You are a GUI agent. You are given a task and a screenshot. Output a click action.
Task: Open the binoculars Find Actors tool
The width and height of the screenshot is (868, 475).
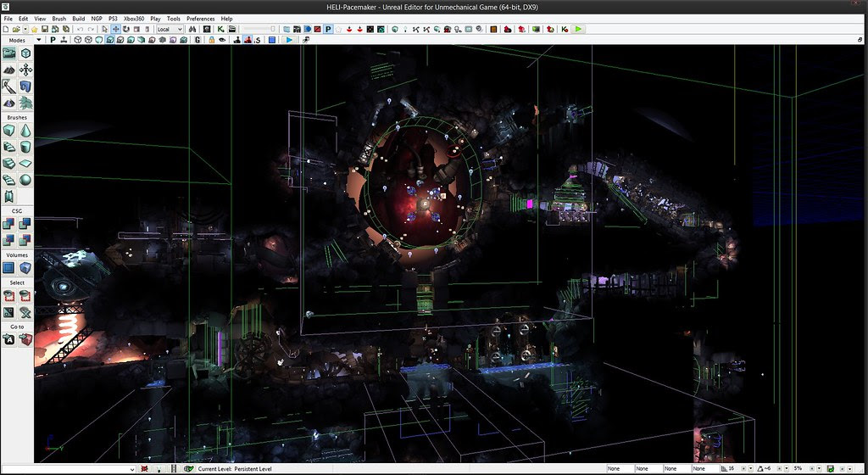(192, 29)
